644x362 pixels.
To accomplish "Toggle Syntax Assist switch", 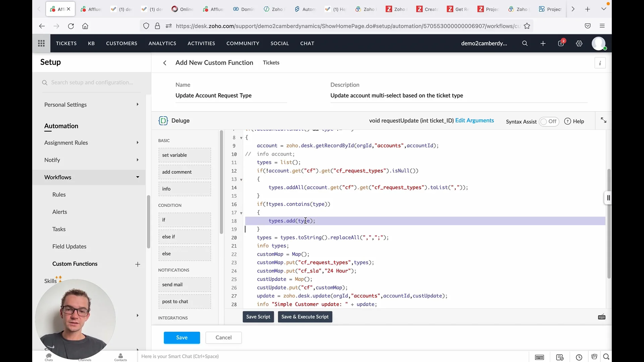I will 549,122.
